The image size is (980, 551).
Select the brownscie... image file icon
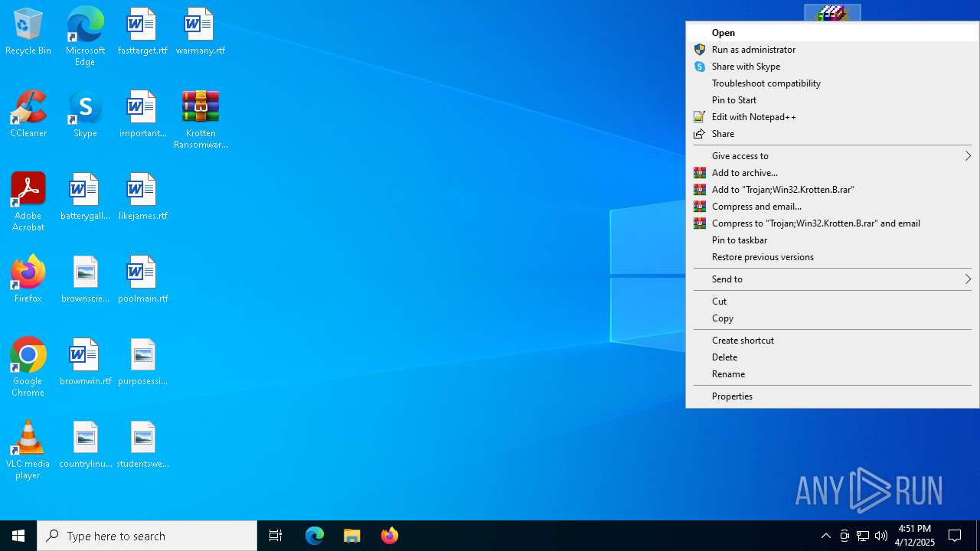pyautogui.click(x=85, y=279)
